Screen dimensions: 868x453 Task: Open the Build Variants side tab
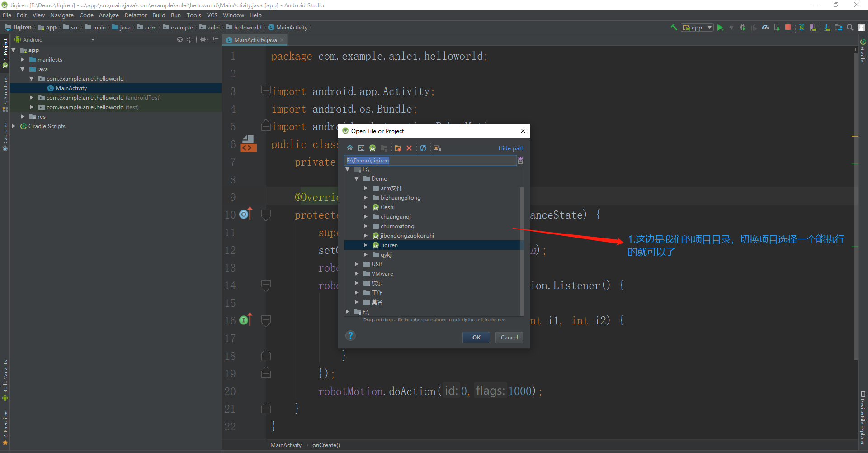coord(5,380)
